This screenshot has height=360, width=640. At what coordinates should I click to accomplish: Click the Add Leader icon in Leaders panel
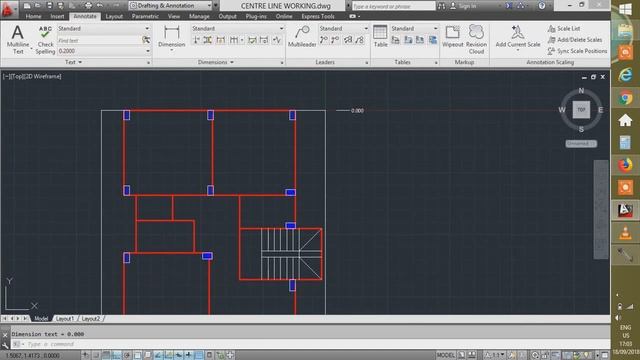point(324,40)
